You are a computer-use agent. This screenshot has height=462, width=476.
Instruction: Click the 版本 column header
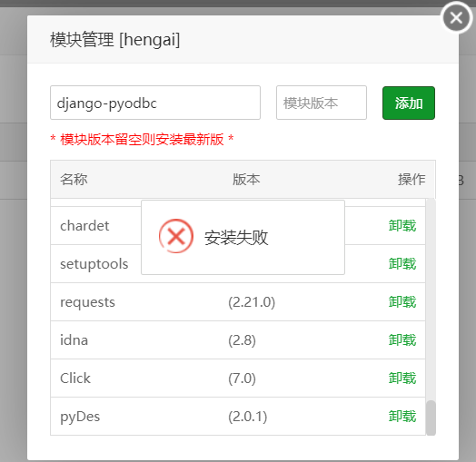click(246, 180)
